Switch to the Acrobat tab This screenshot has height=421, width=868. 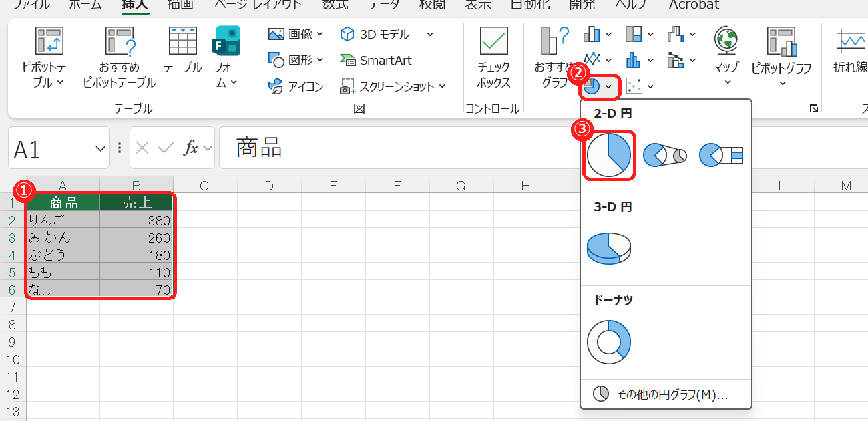coord(694,5)
